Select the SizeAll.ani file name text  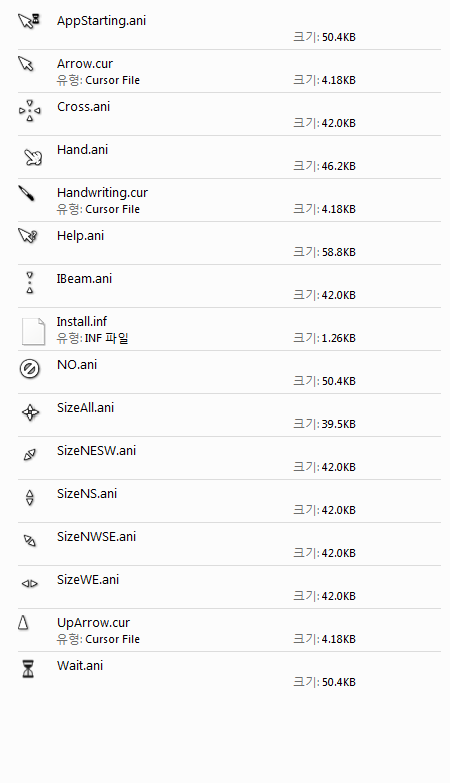pos(85,407)
